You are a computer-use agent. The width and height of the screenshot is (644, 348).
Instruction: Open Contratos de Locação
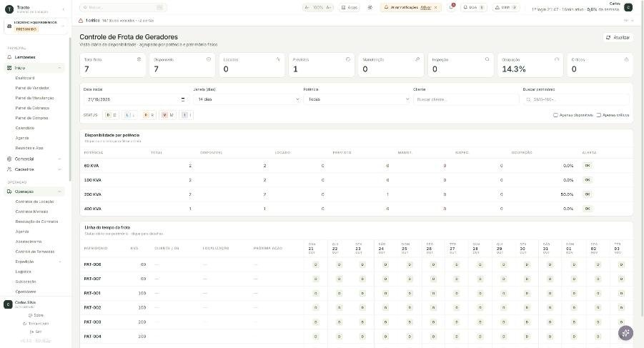point(34,202)
